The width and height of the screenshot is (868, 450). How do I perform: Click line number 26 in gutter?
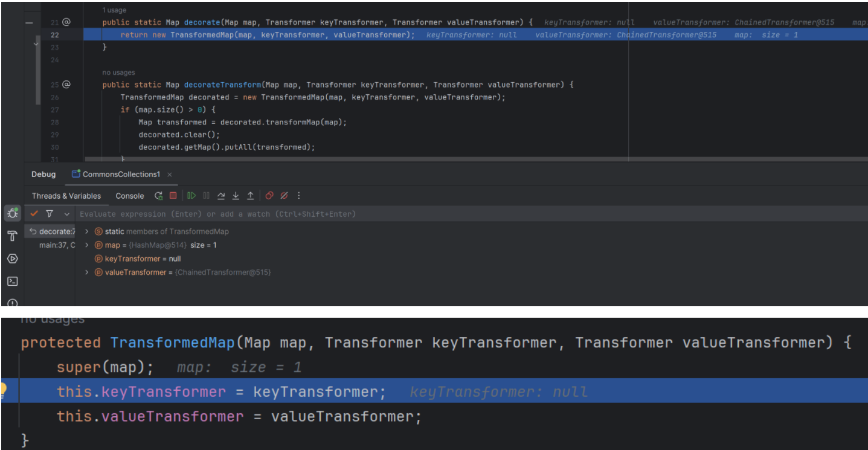pos(54,97)
